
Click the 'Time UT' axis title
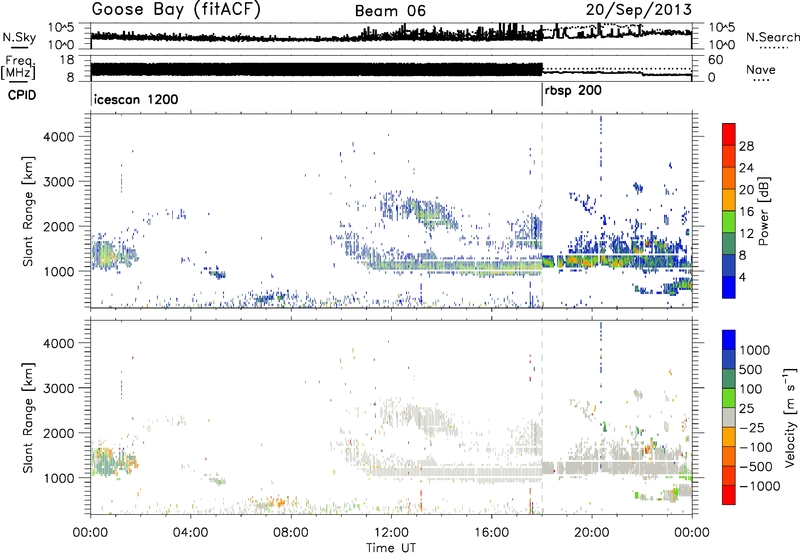tap(391, 547)
